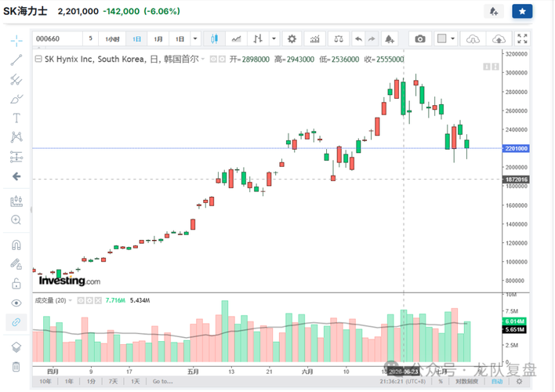Select the 1分 date range
Viewport: 555px width, 392px height.
point(91,381)
